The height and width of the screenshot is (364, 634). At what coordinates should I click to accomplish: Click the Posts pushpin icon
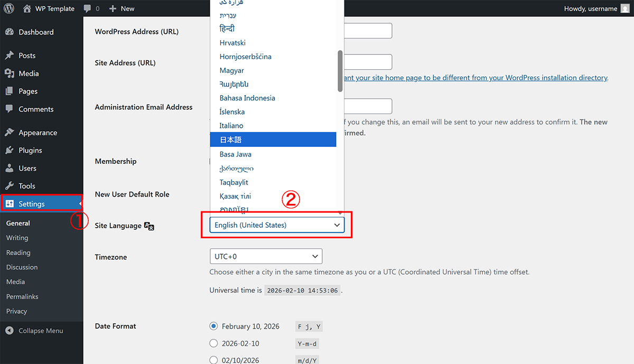pos(10,55)
